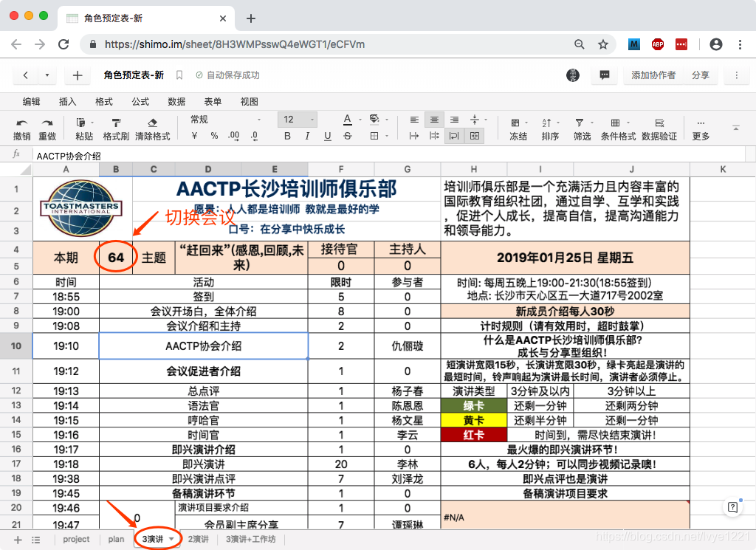
Task: Click the help question mark icon
Action: [x=732, y=507]
